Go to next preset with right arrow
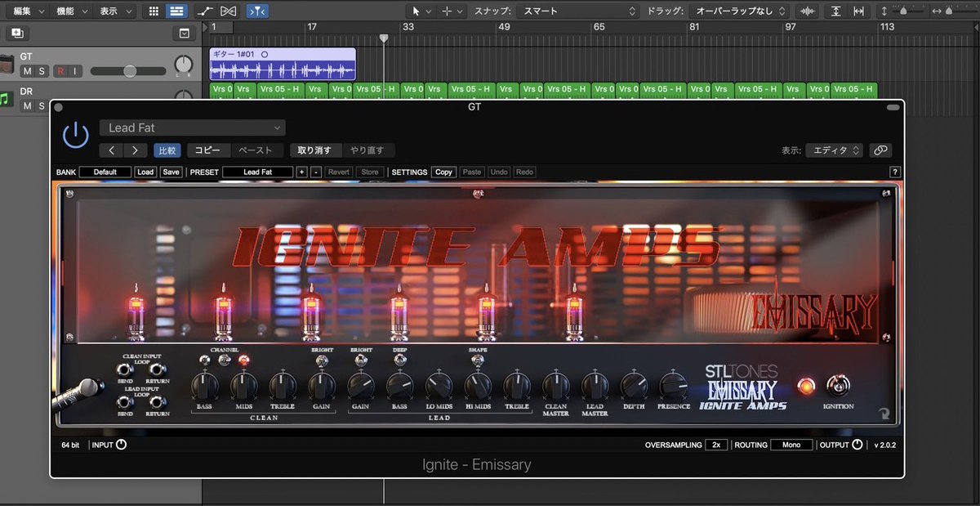980x506 pixels. [135, 150]
